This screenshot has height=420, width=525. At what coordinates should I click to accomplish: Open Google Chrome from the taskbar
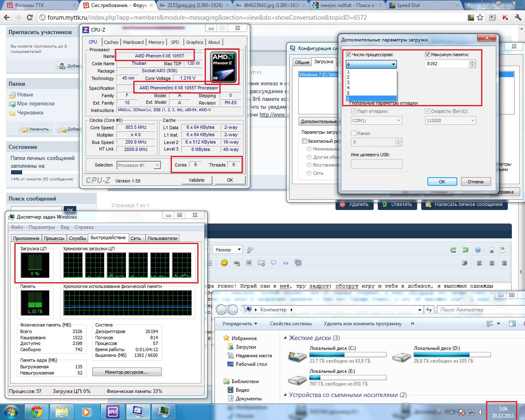tap(37, 412)
